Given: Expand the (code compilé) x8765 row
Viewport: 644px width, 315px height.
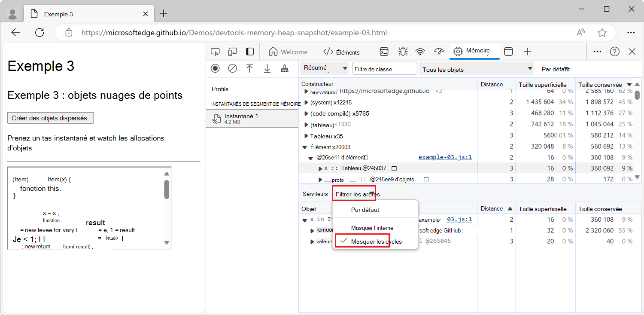Looking at the screenshot, I should click(x=306, y=113).
